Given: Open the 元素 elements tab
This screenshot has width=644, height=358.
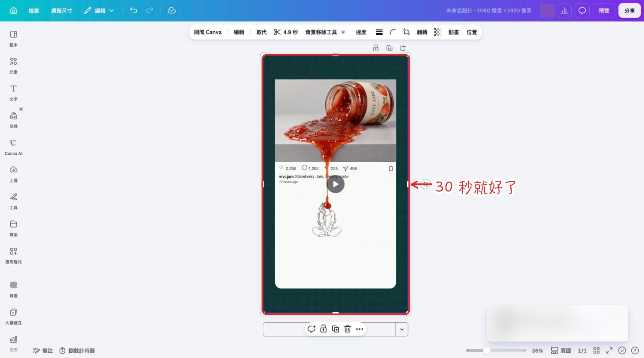Looking at the screenshot, I should pyautogui.click(x=14, y=66).
